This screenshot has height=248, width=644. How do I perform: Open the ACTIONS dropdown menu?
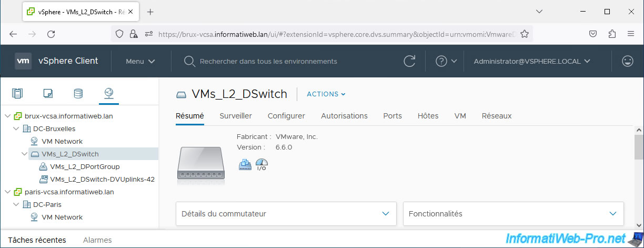pyautogui.click(x=326, y=94)
